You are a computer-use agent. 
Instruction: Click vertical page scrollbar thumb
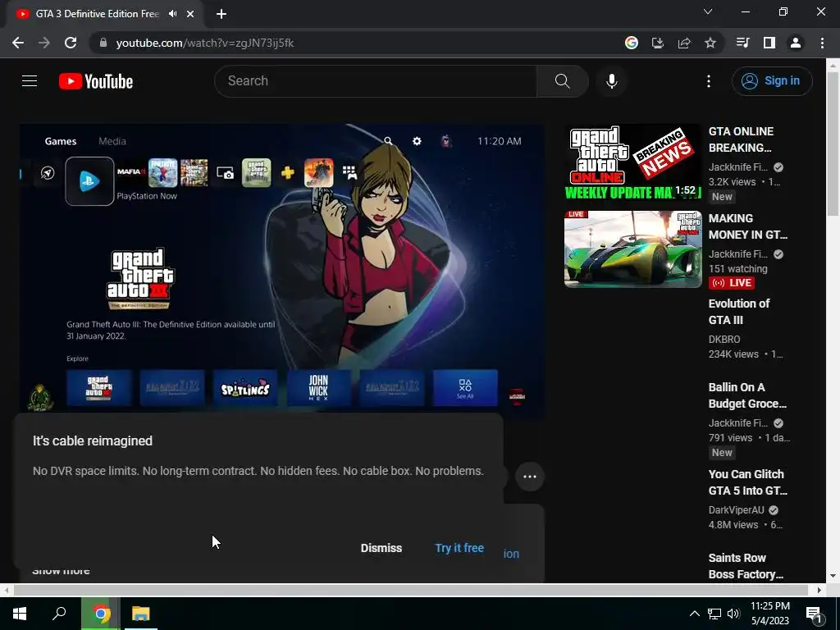pos(833,144)
